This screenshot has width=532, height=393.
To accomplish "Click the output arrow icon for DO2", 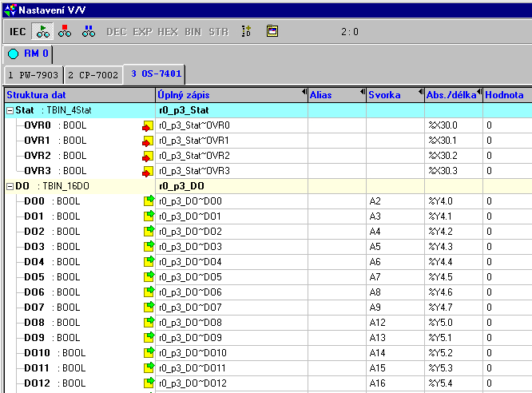I will (149, 231).
